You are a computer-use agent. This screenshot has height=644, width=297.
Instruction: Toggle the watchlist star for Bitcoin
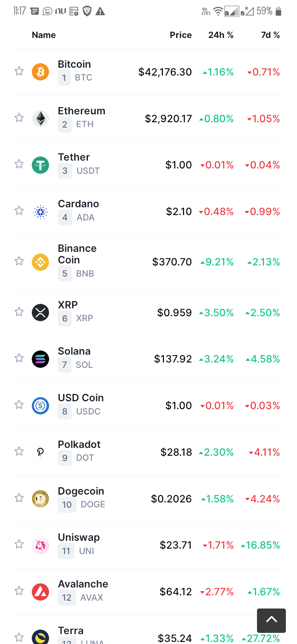[19, 71]
